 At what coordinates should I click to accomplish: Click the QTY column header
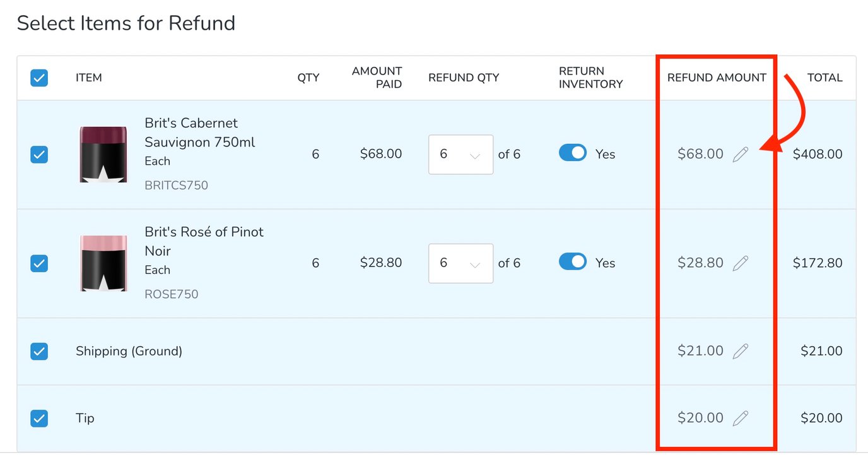tap(308, 77)
